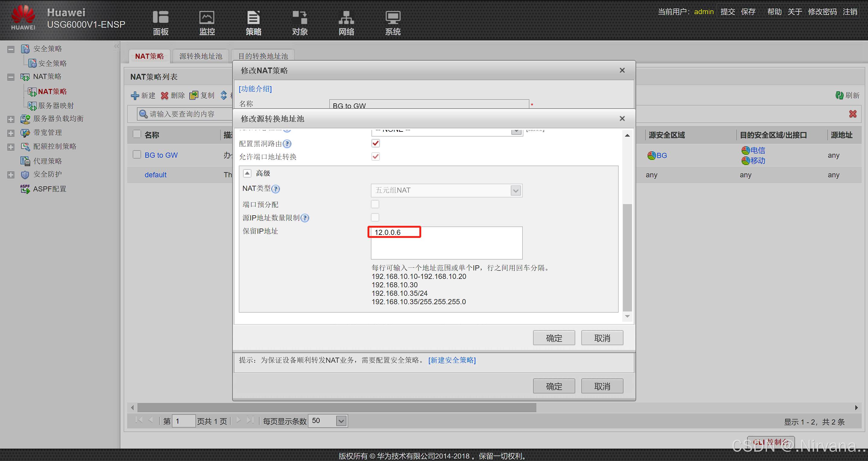Switch to the NAT策略 tab
The image size is (868, 461).
coord(149,56)
